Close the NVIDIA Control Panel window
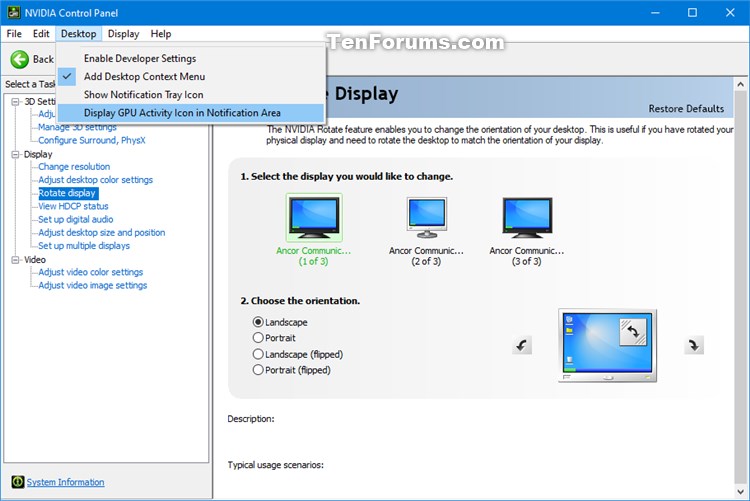This screenshot has width=750, height=501. point(730,12)
